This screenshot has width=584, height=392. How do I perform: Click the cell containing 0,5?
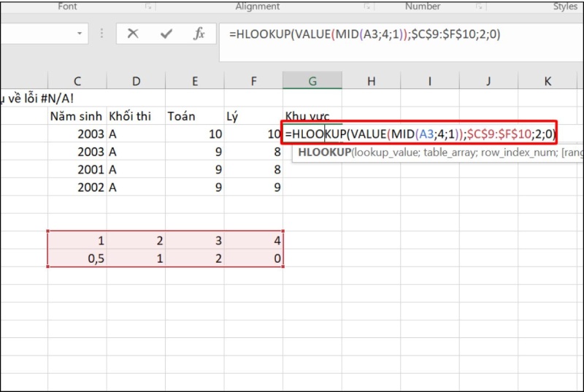coord(77,258)
